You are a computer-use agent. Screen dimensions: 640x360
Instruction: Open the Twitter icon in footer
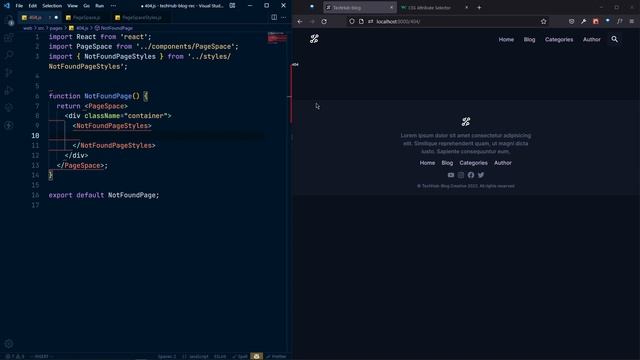pos(481,175)
